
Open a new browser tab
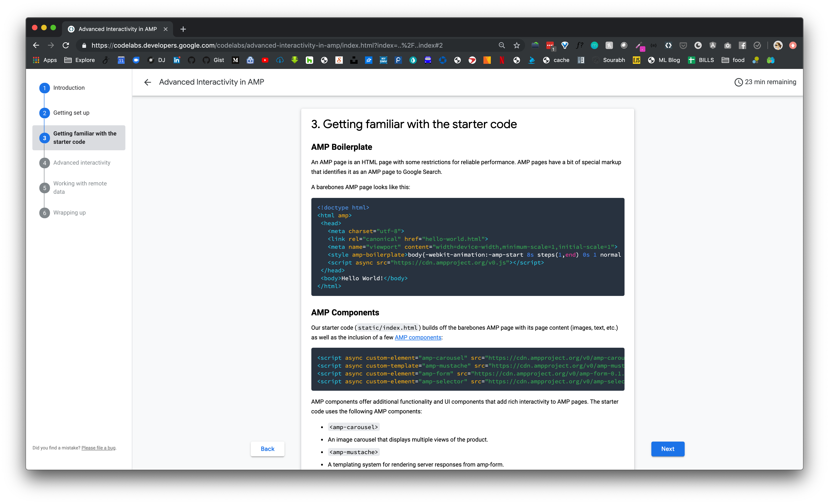click(183, 29)
